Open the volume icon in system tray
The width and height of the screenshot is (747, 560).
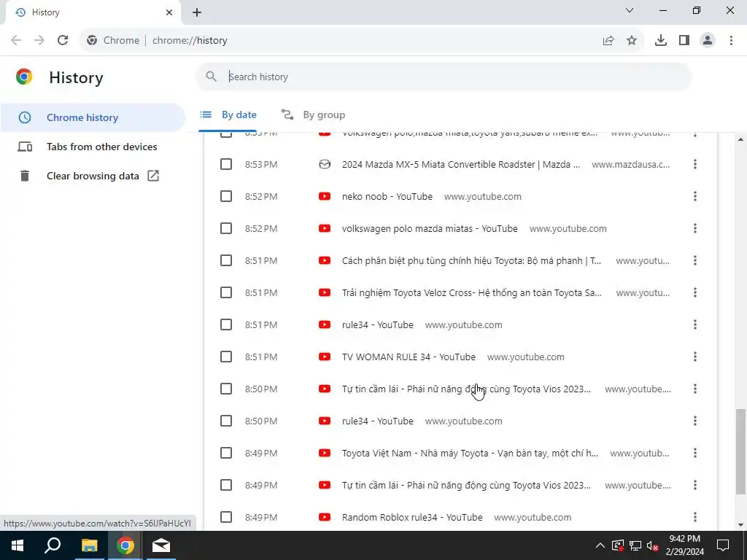[x=653, y=545]
